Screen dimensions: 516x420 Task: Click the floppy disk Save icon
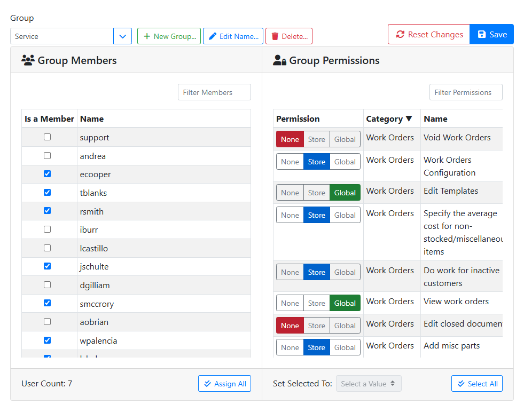coord(482,35)
